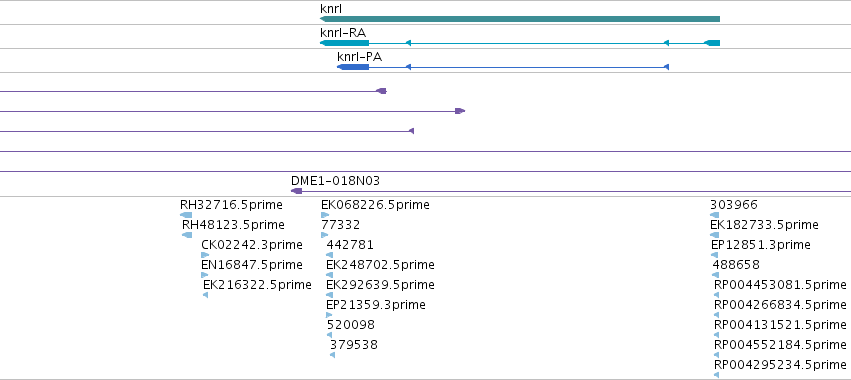Open the EK248702.5prime feature label
851x380 pixels.
pos(380,265)
